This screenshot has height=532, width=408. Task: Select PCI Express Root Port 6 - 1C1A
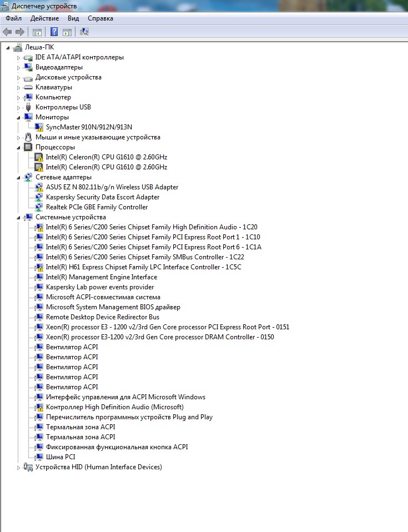[x=154, y=247]
